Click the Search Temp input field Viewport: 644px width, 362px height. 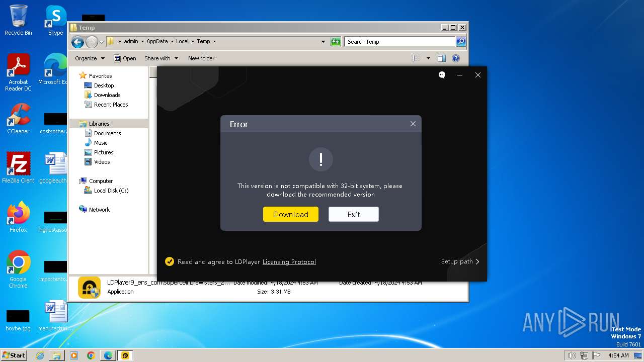[x=400, y=42]
